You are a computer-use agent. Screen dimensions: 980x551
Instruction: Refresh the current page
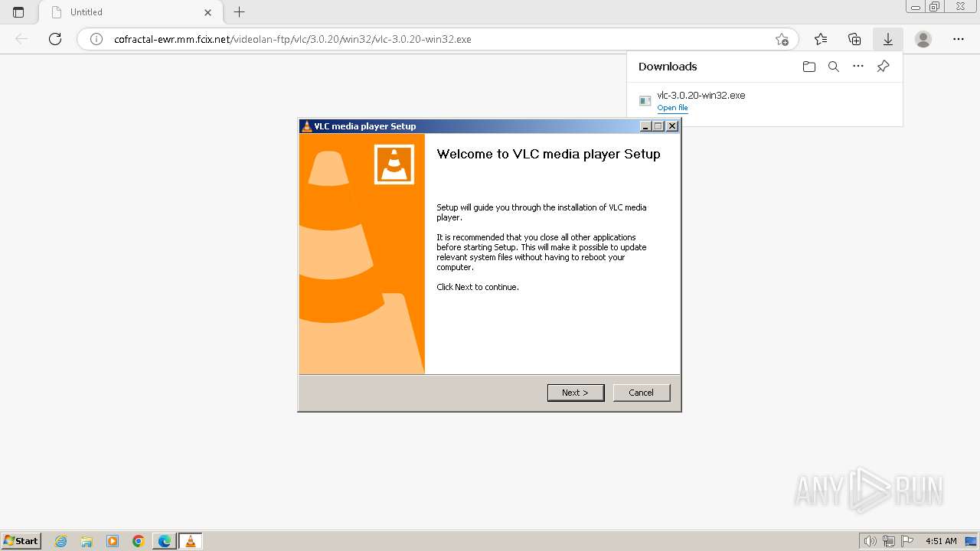(x=55, y=39)
